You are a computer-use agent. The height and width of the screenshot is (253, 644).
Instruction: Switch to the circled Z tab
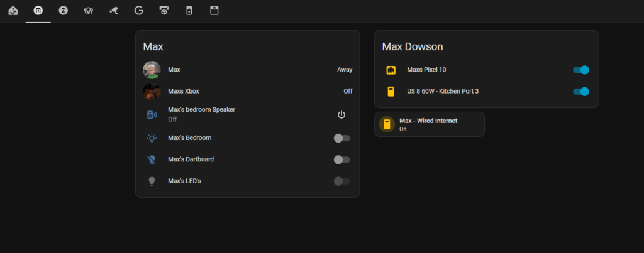click(x=63, y=10)
